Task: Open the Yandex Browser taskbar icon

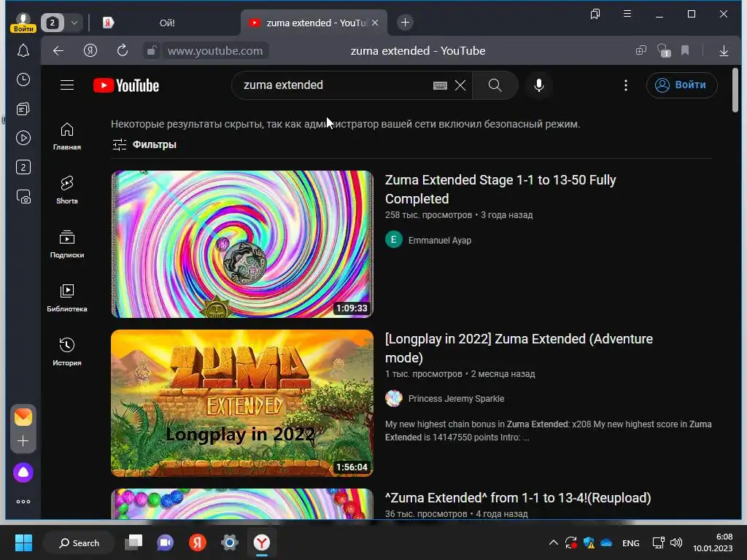Action: [262, 542]
